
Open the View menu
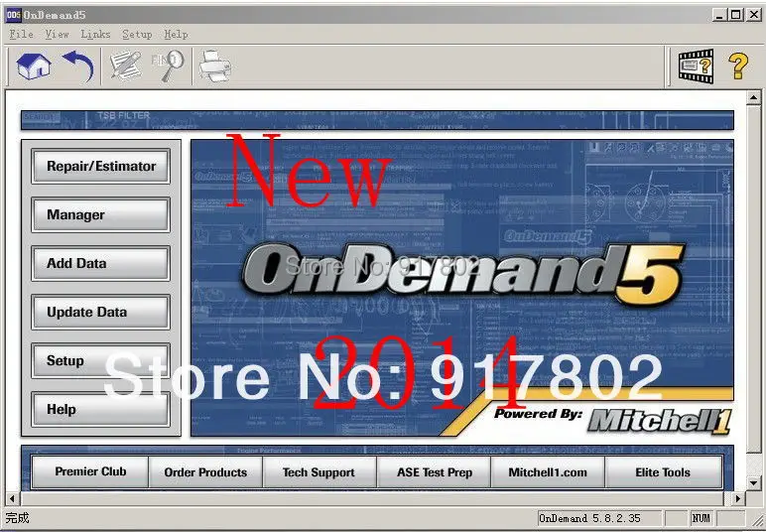click(x=57, y=34)
